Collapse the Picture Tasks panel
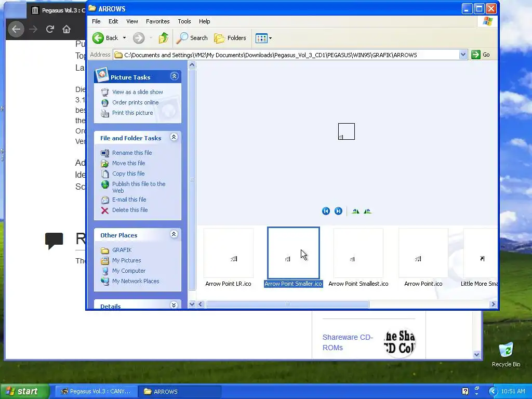Image resolution: width=532 pixels, height=399 pixels. (175, 76)
